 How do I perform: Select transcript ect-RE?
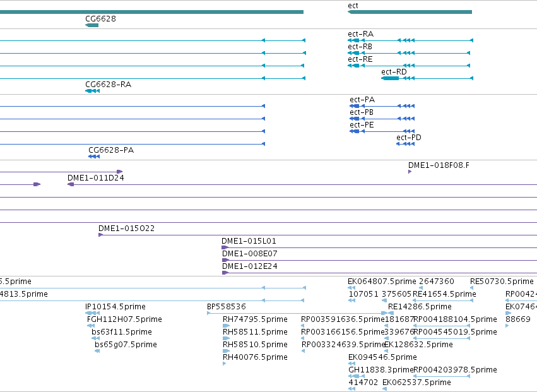[x=409, y=66]
